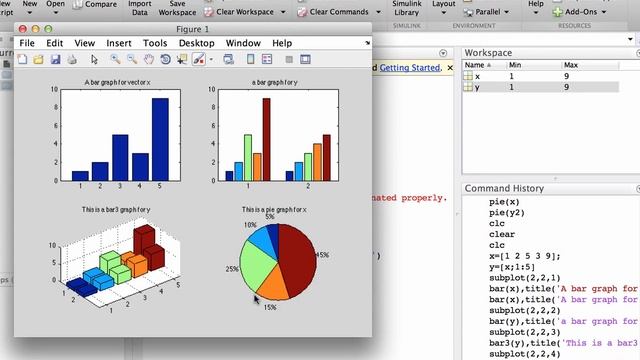Screen dimensions: 640x360
Task: Sort Workspace by Name column header
Action: (478, 65)
